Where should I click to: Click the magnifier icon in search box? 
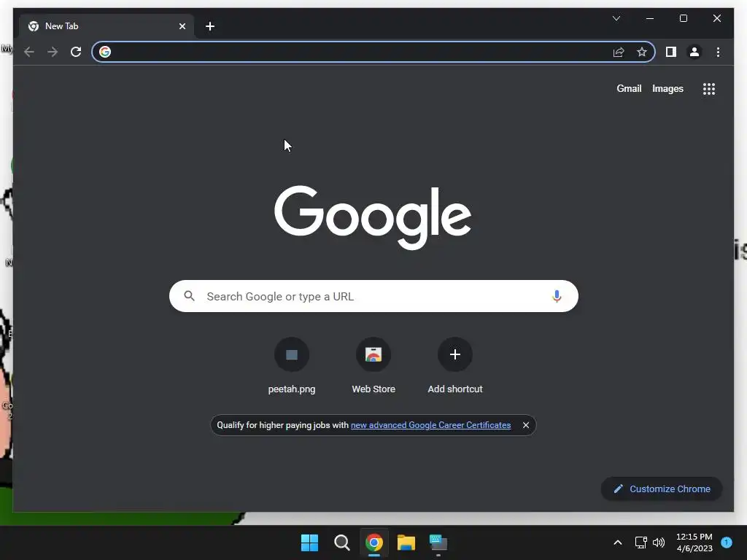click(x=189, y=296)
